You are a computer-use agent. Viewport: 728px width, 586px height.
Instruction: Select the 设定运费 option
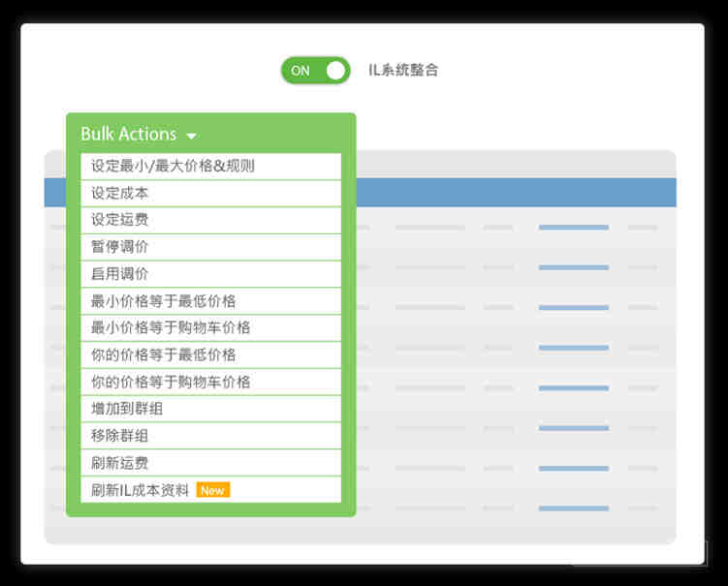(210, 220)
